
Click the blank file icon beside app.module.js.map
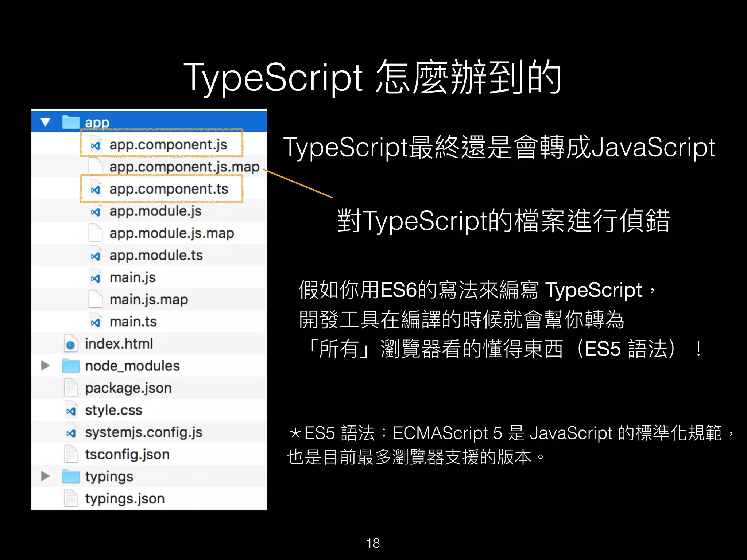(96, 233)
